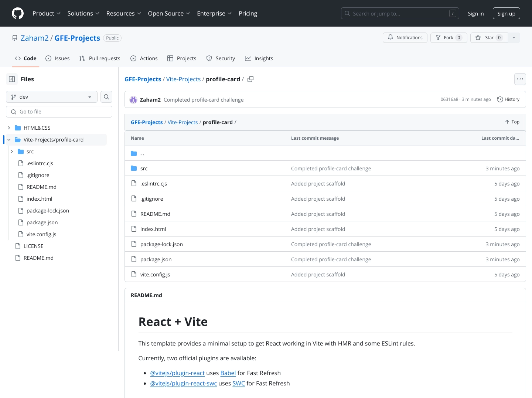Click the bell Notifications button
This screenshot has width=532, height=398.
(405, 38)
